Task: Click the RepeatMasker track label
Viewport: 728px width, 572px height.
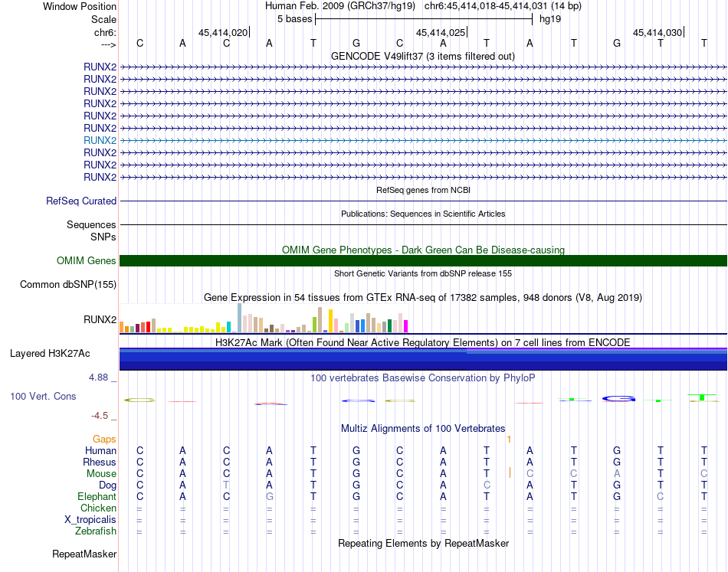Action: (x=84, y=554)
